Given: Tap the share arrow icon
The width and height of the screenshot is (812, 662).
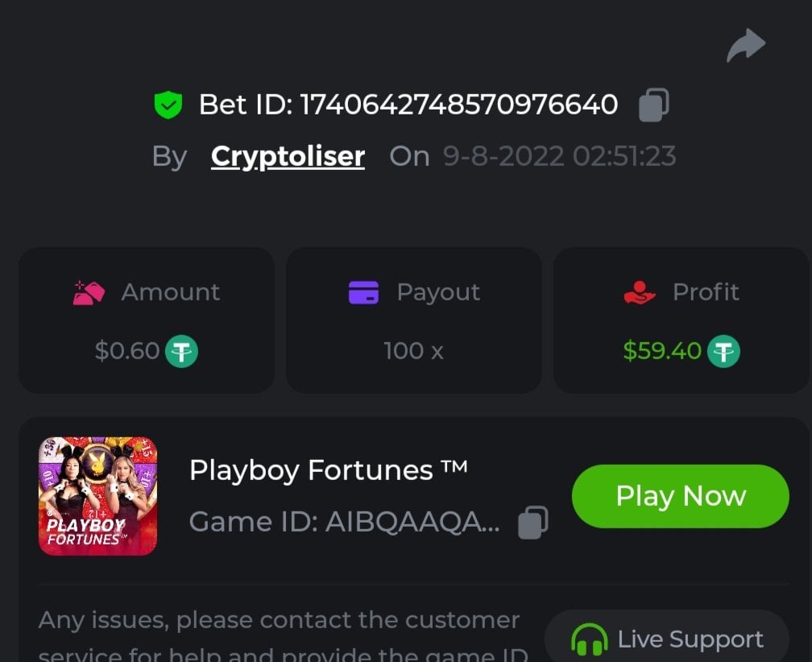Looking at the screenshot, I should click(746, 45).
